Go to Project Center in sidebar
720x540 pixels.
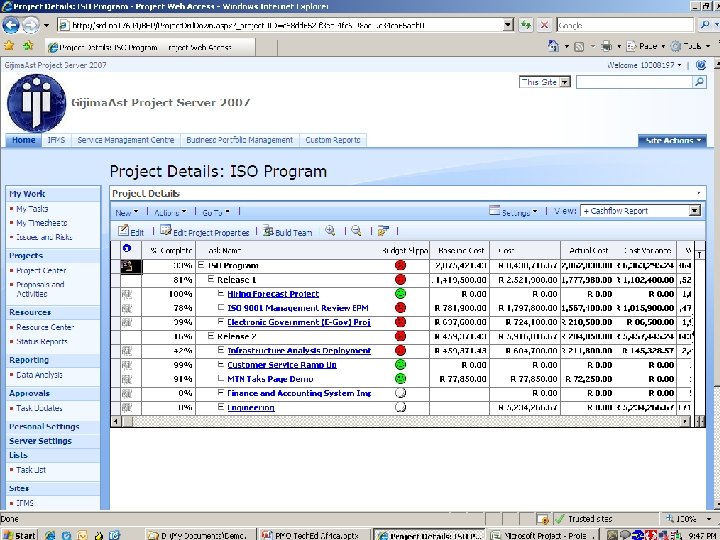click(x=41, y=270)
